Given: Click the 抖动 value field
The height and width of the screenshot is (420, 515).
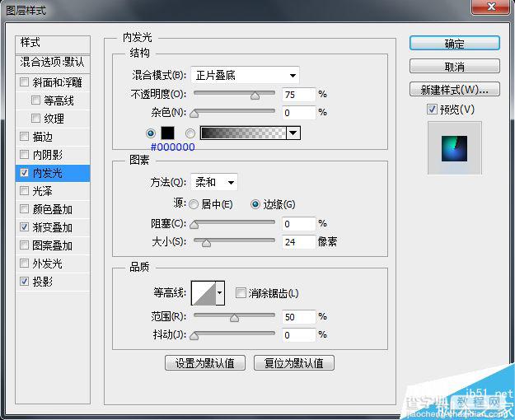Looking at the screenshot, I should (298, 334).
